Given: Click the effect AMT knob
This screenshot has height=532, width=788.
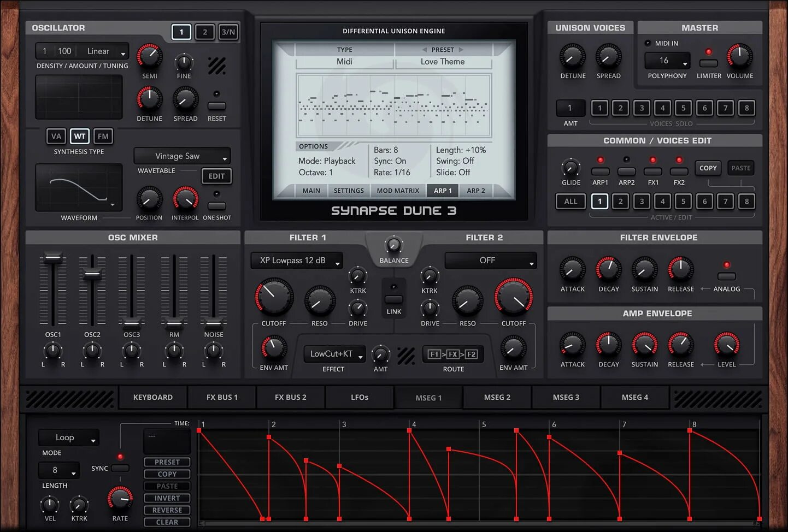Looking at the screenshot, I should click(x=380, y=354).
